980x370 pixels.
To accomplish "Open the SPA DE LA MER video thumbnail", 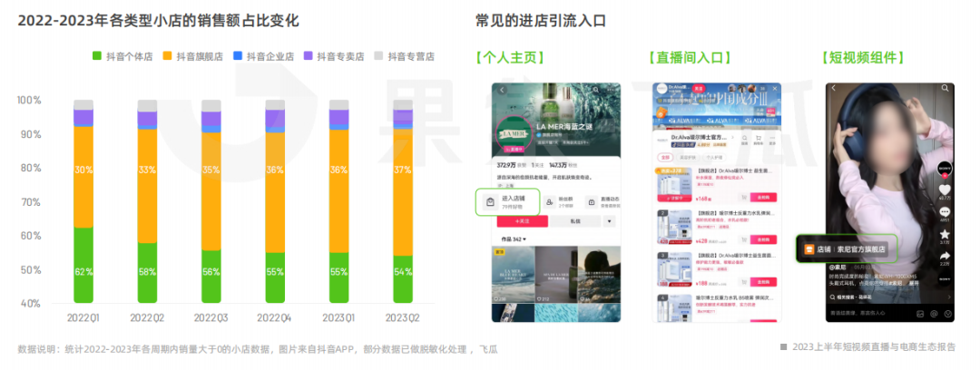I will point(556,275).
